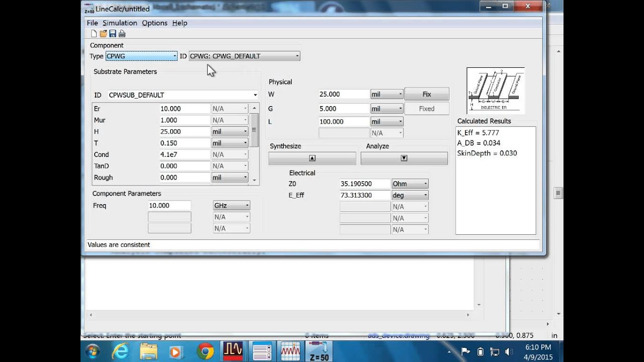Open the E_Eff deg unit dropdown
The width and height of the screenshot is (644, 362).
tap(410, 195)
